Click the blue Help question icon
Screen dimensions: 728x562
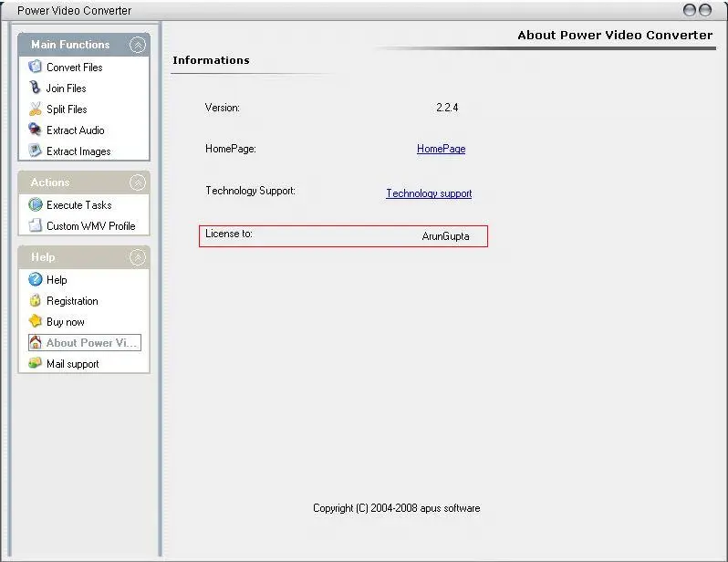pos(36,279)
